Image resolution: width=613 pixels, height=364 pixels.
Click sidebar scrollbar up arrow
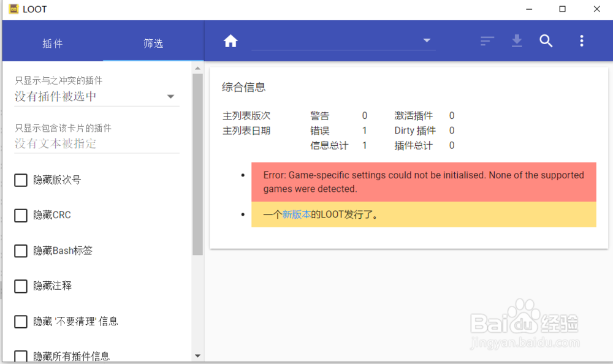click(197, 68)
